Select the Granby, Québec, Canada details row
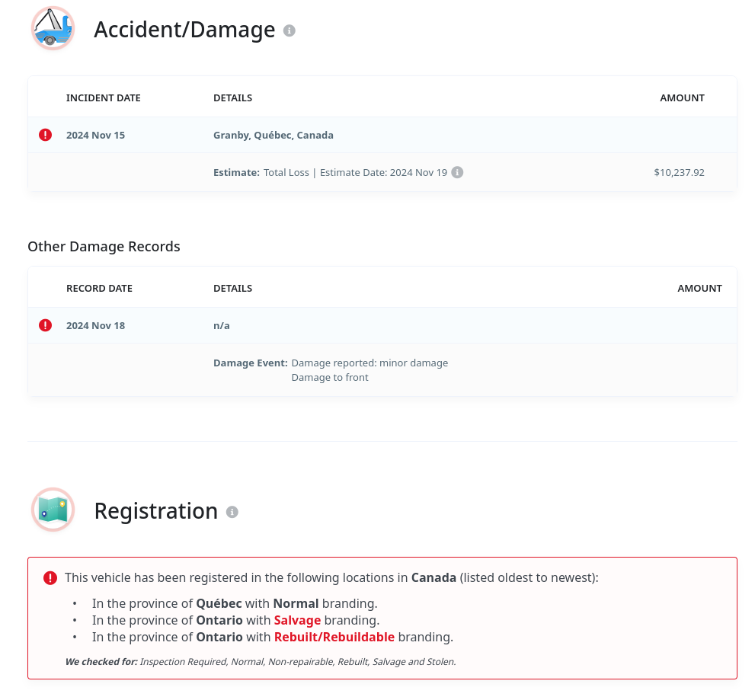 [274, 135]
